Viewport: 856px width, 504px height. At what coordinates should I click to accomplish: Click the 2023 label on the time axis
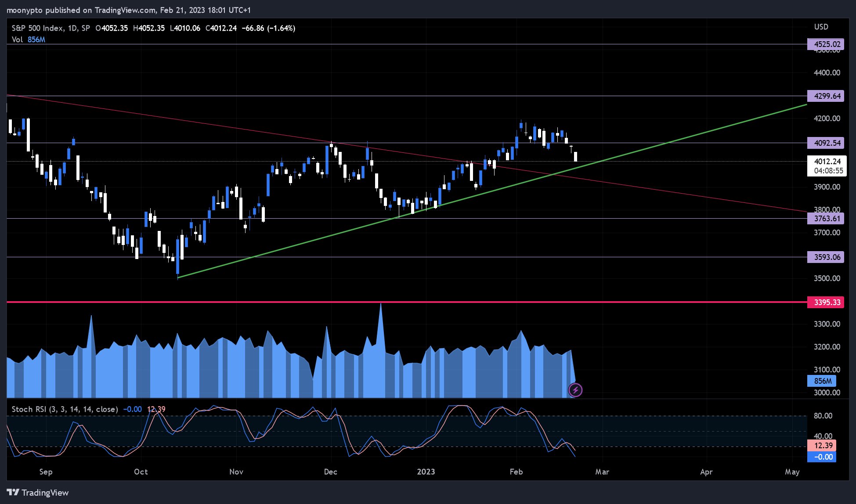point(426,472)
